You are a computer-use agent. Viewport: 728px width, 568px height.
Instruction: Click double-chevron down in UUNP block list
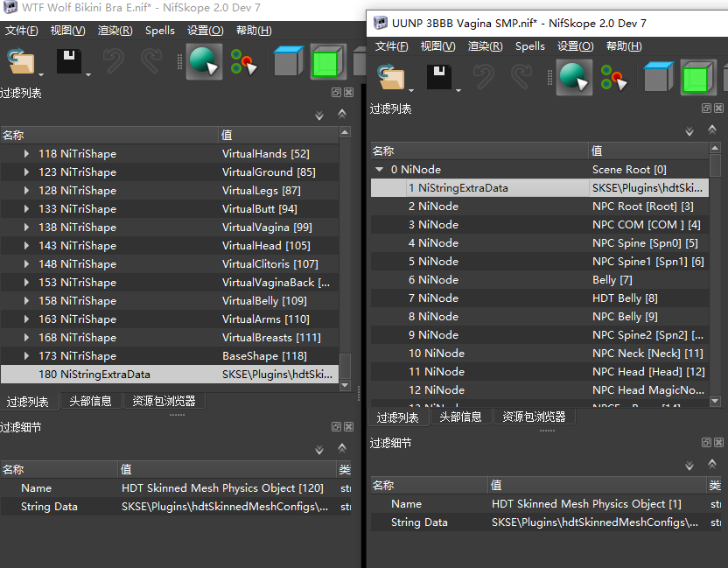coord(689,131)
